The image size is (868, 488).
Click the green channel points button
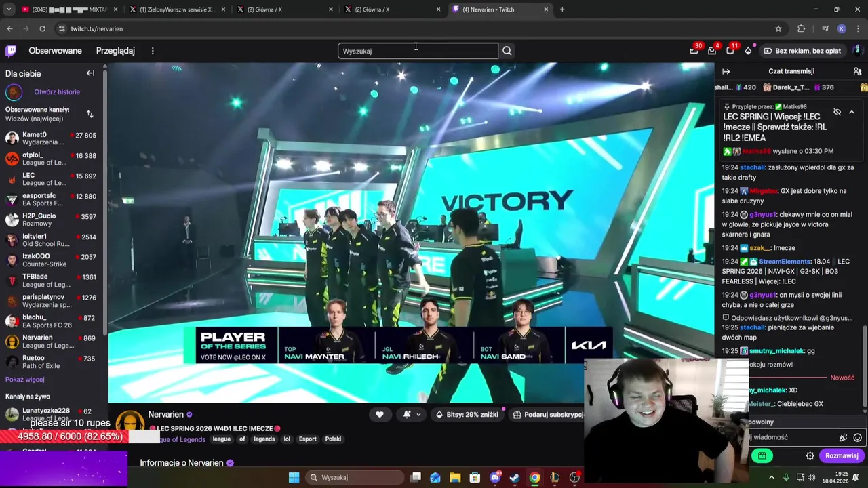[x=762, y=456]
